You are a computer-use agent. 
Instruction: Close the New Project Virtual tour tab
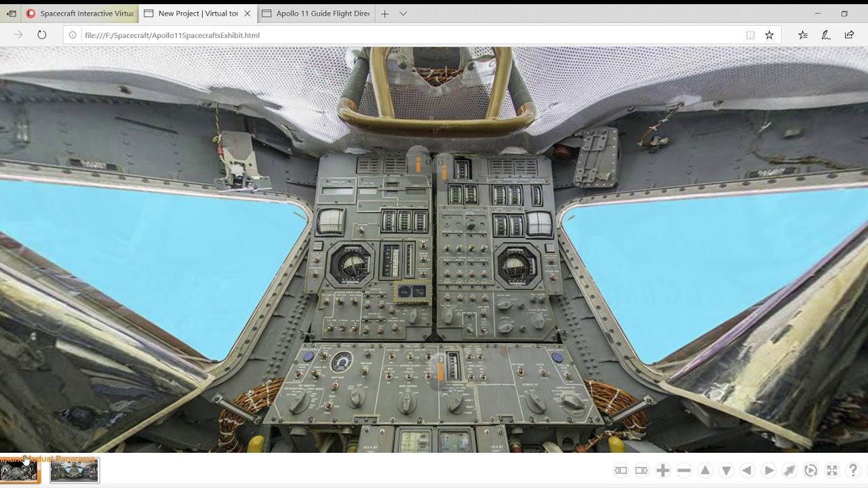(x=247, y=14)
